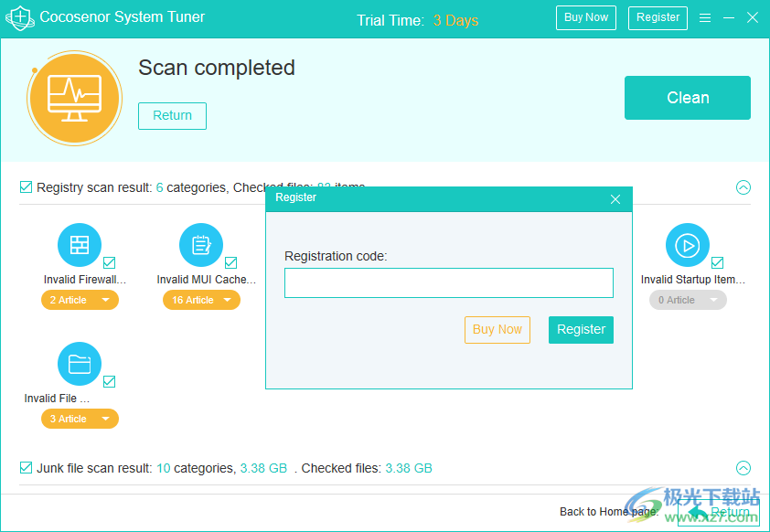The height and width of the screenshot is (532, 770).
Task: Click the Cocosenor shield logo icon
Action: tap(20, 17)
